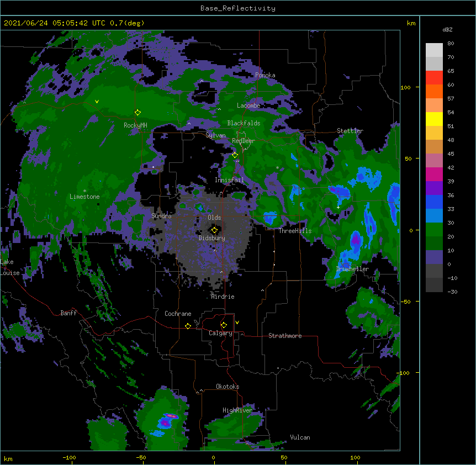Image resolution: width=476 pixels, height=465 pixels.
Task: Select the Lacombe city label
Action: [248, 105]
